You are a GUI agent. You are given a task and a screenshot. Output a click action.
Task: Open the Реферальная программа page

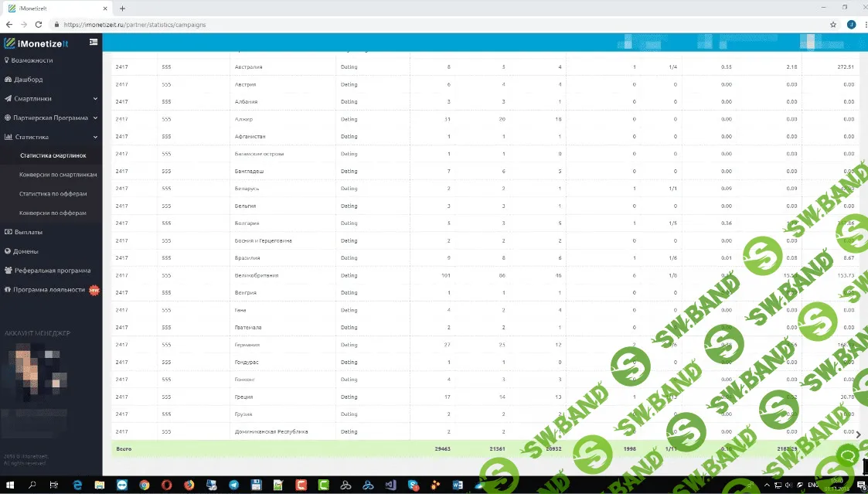click(52, 271)
